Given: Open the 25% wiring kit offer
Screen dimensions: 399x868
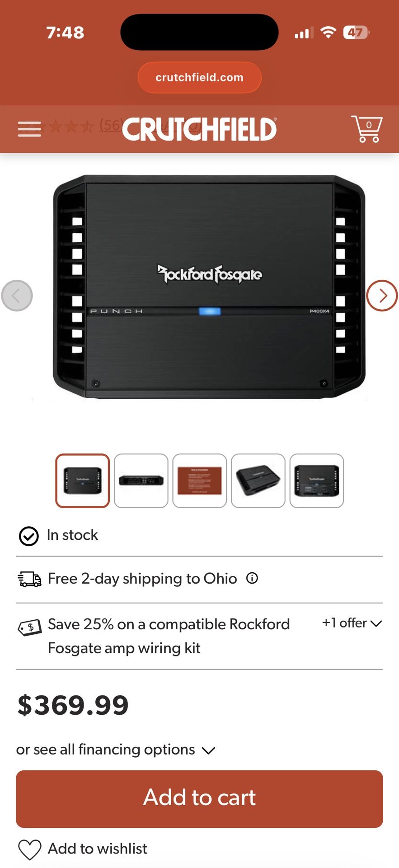Looking at the screenshot, I should [169, 636].
